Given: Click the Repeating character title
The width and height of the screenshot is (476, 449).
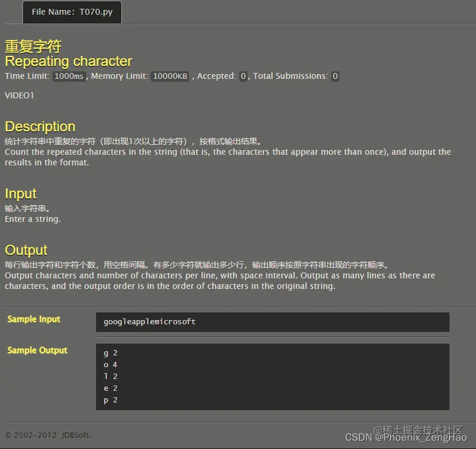Looking at the screenshot, I should pos(68,61).
